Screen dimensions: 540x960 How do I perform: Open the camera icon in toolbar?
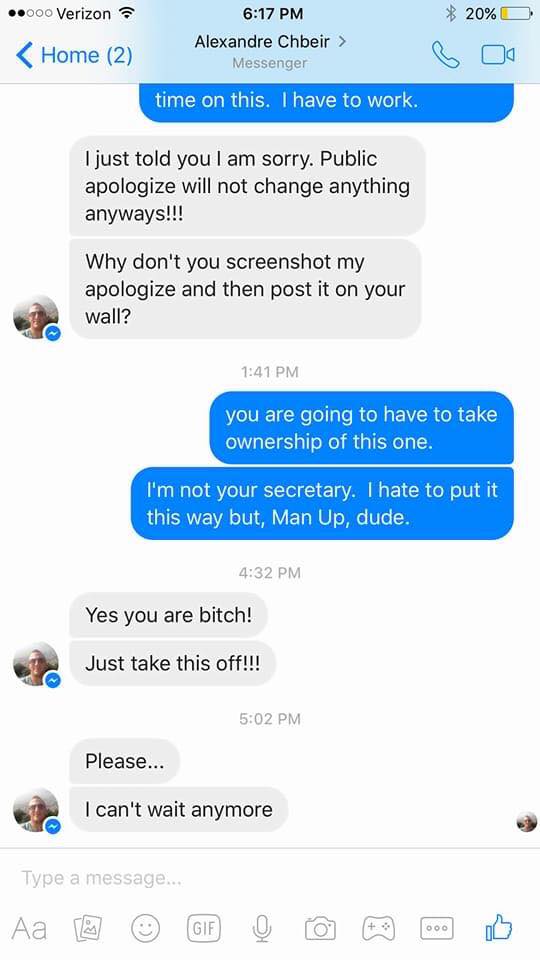(320, 928)
